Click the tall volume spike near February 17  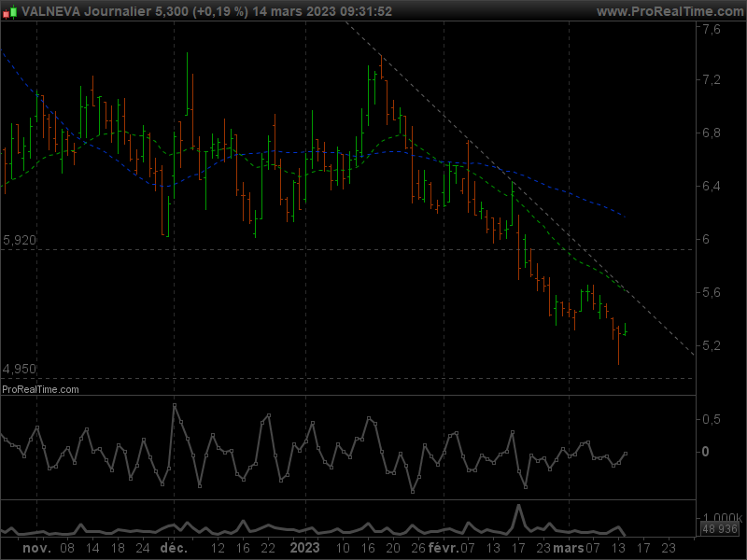click(x=518, y=515)
